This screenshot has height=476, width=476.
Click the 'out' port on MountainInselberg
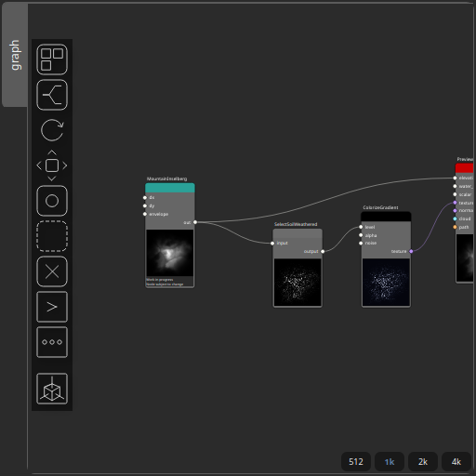click(x=195, y=222)
